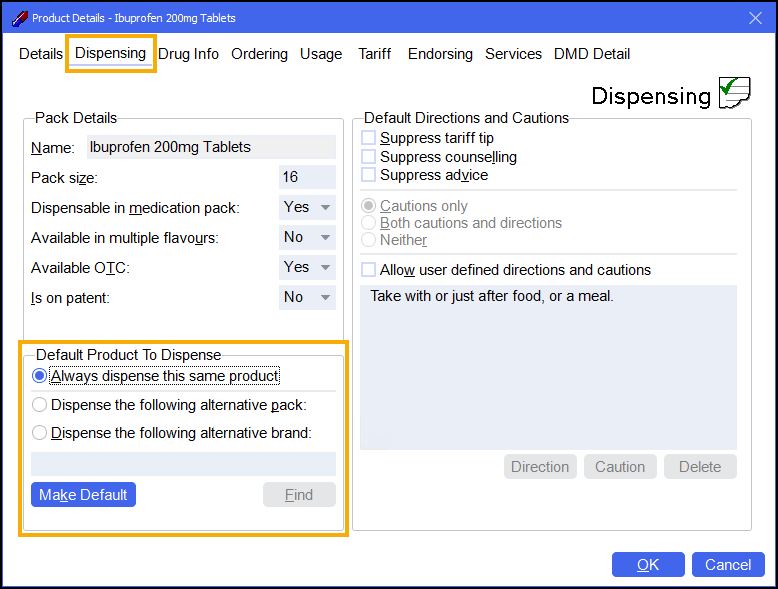Open the Ordering tab
Image resolution: width=778 pixels, height=589 pixels.
[x=259, y=54]
